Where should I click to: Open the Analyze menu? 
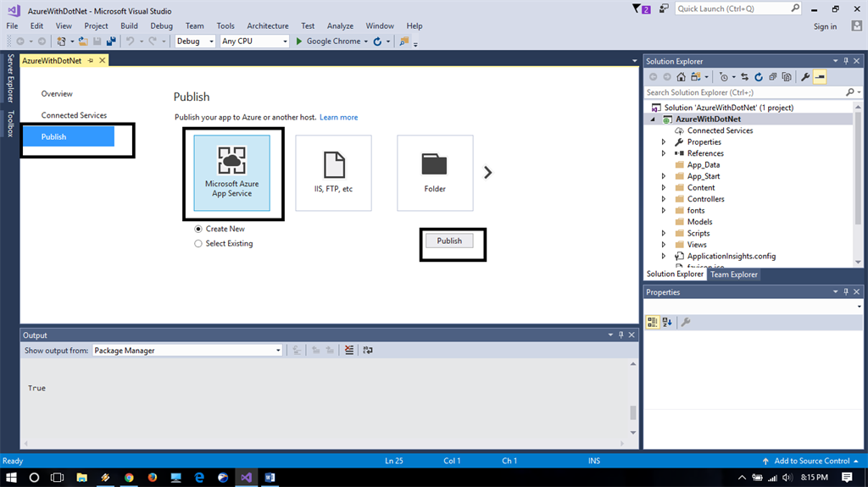click(340, 26)
